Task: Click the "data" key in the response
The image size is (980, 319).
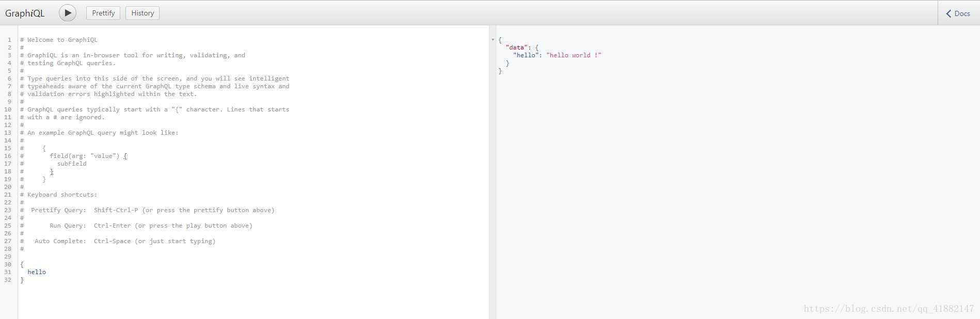Action: tap(517, 47)
